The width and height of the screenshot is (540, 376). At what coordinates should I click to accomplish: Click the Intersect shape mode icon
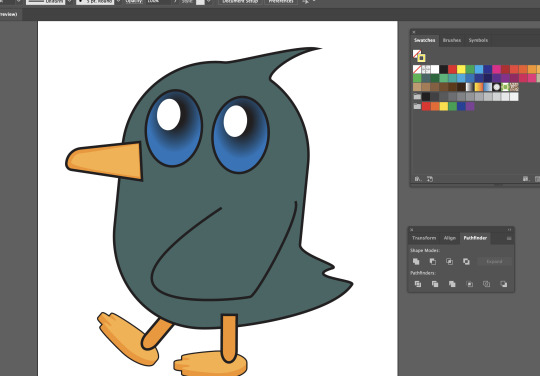point(449,261)
